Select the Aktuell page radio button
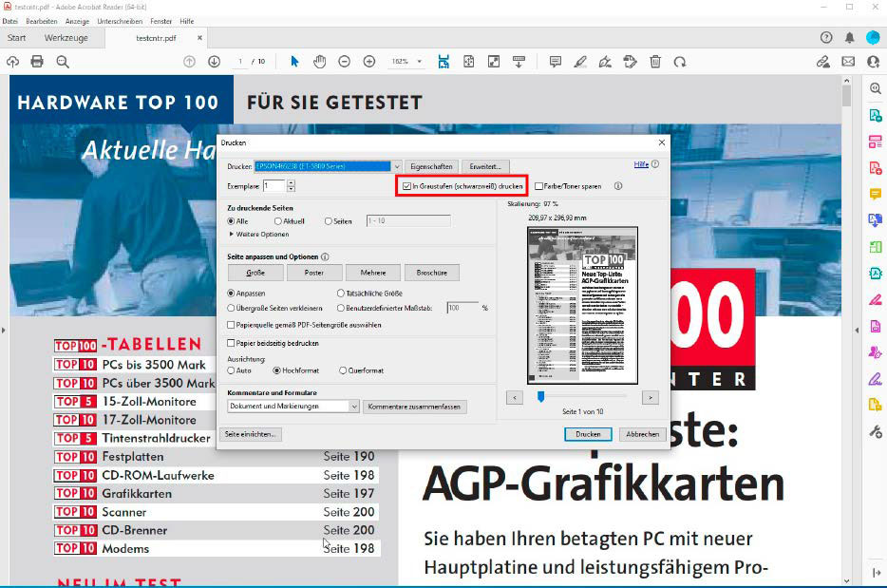 click(x=277, y=221)
